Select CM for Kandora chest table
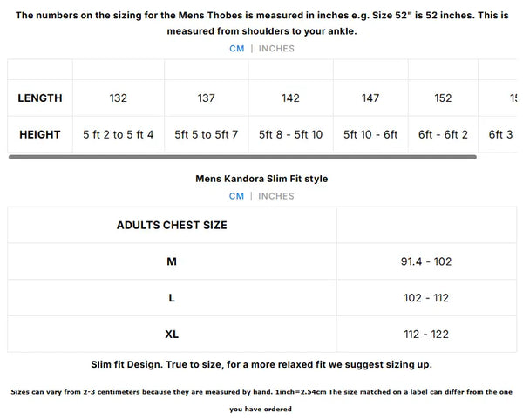 (236, 196)
